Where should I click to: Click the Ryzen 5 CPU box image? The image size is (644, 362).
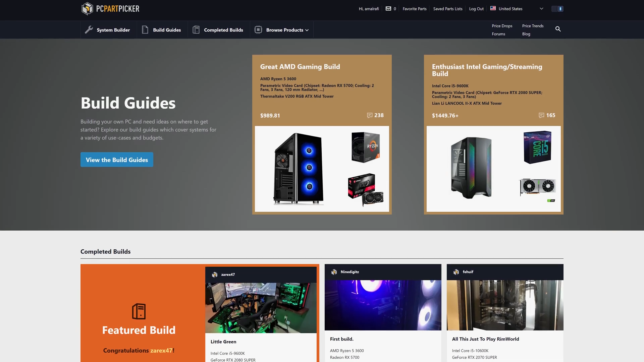(366, 147)
